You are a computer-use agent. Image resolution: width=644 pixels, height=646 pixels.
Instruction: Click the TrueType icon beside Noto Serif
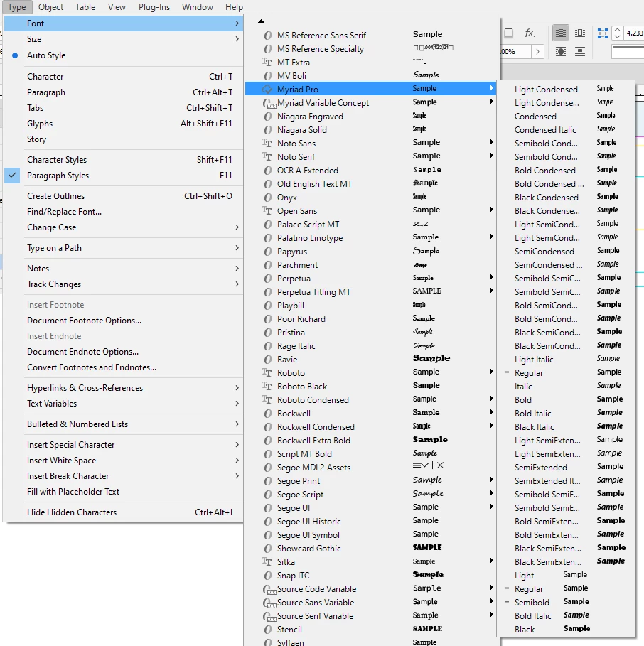tap(267, 157)
